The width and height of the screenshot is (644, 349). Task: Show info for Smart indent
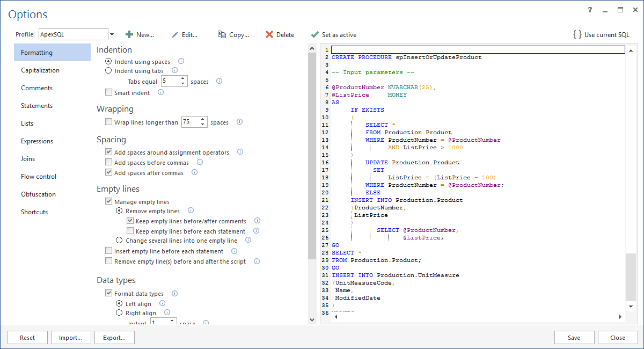(x=160, y=92)
